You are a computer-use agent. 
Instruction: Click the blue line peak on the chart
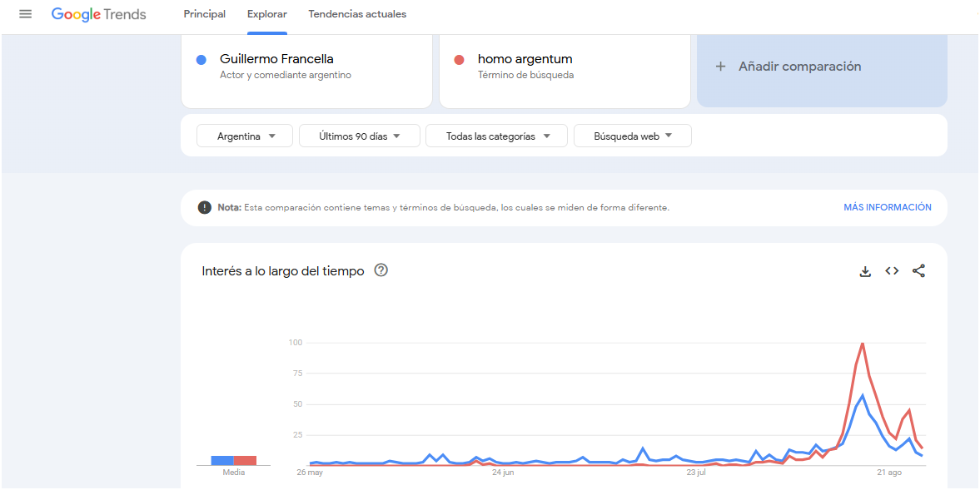pyautogui.click(x=863, y=395)
